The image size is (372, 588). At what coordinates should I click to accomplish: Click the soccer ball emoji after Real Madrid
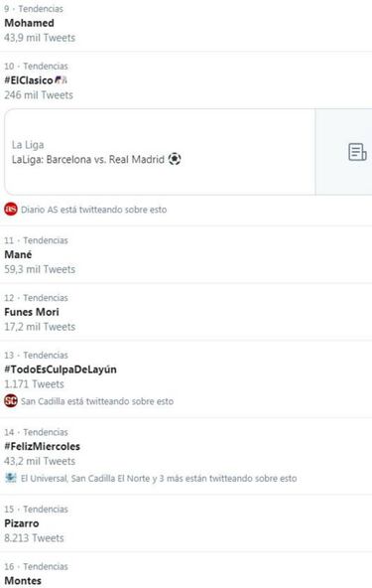(x=175, y=159)
